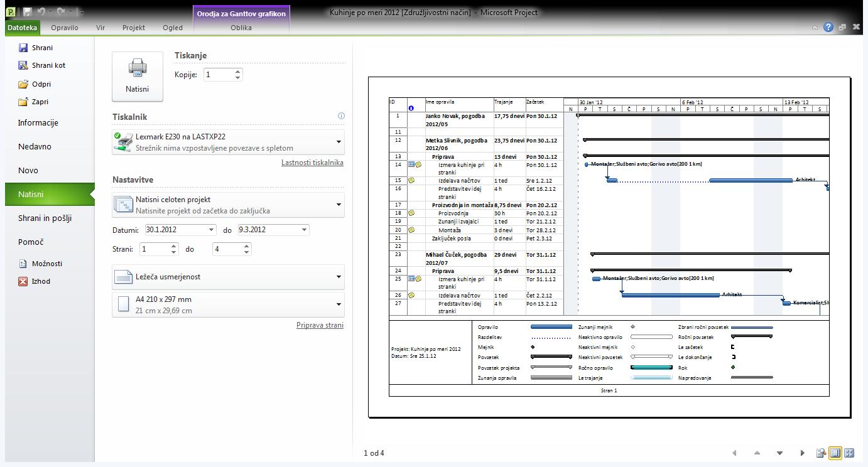Switch to the Ogled ribbon tab
The width and height of the screenshot is (868, 467).
click(173, 28)
